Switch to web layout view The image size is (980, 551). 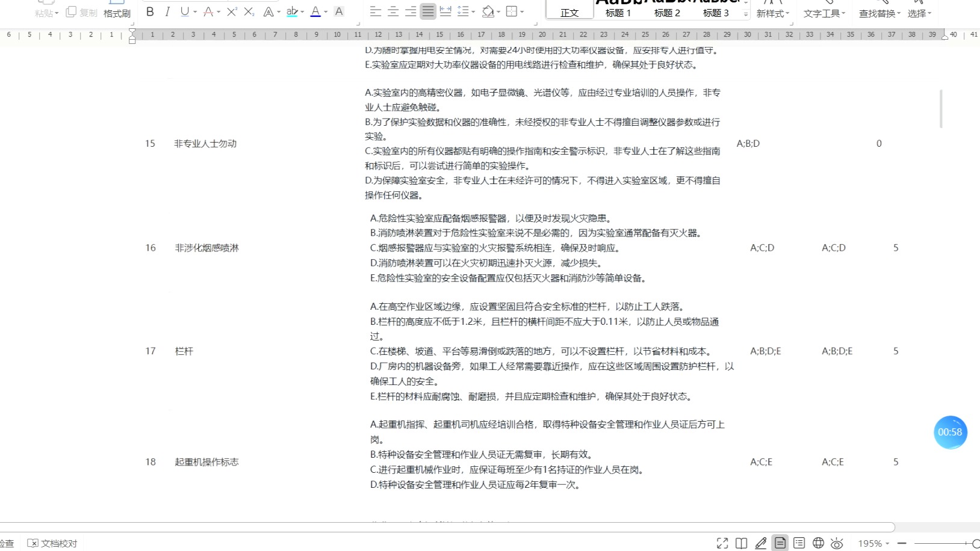(x=819, y=543)
